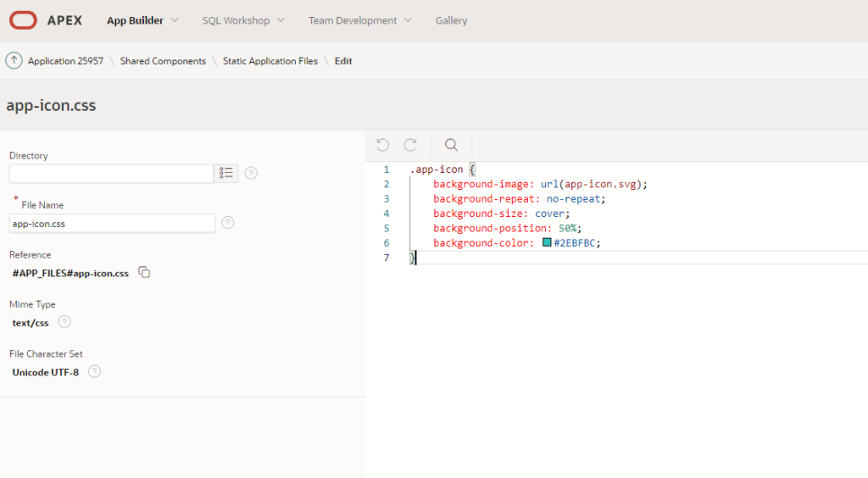868x478 pixels.
Task: Go to Shared Components breadcrumb
Action: 163,61
